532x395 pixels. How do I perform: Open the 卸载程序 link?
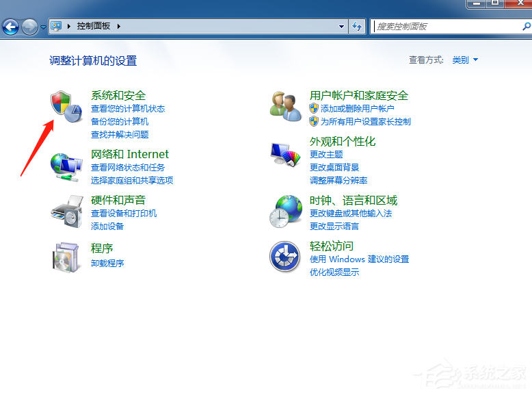pyautogui.click(x=107, y=264)
